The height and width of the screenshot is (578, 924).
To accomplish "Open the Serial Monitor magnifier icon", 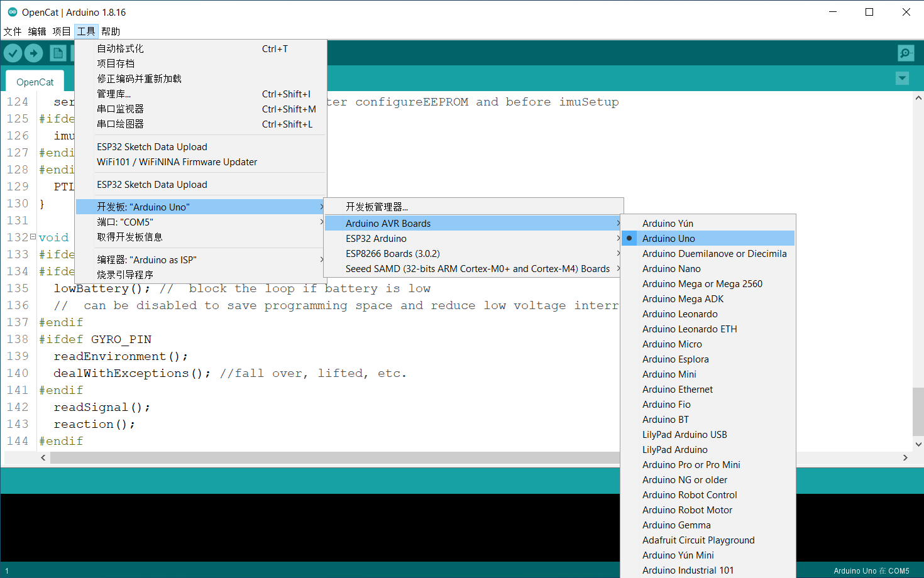I will pyautogui.click(x=906, y=53).
